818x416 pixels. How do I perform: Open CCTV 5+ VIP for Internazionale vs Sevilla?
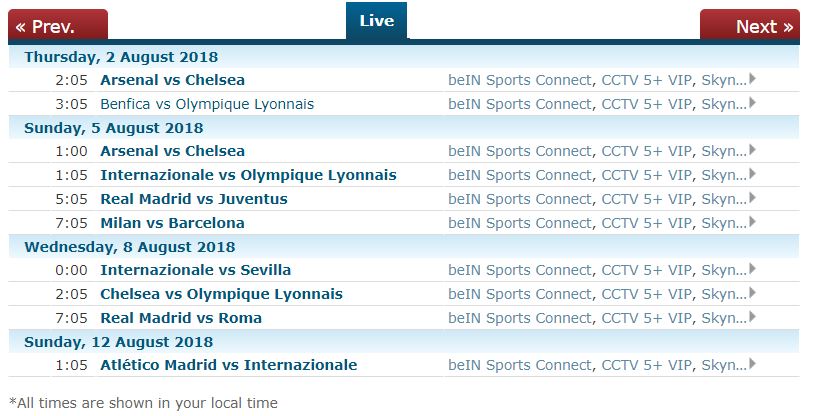(x=647, y=270)
